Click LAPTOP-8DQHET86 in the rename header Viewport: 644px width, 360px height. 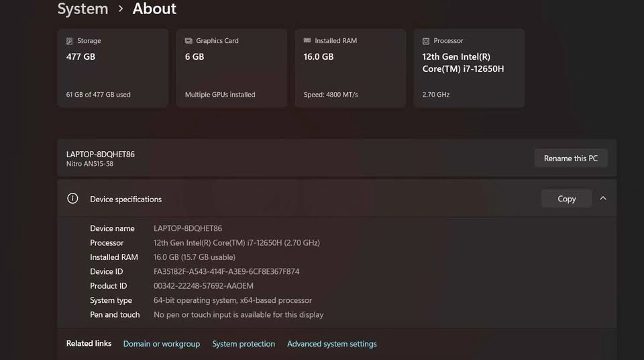100,154
